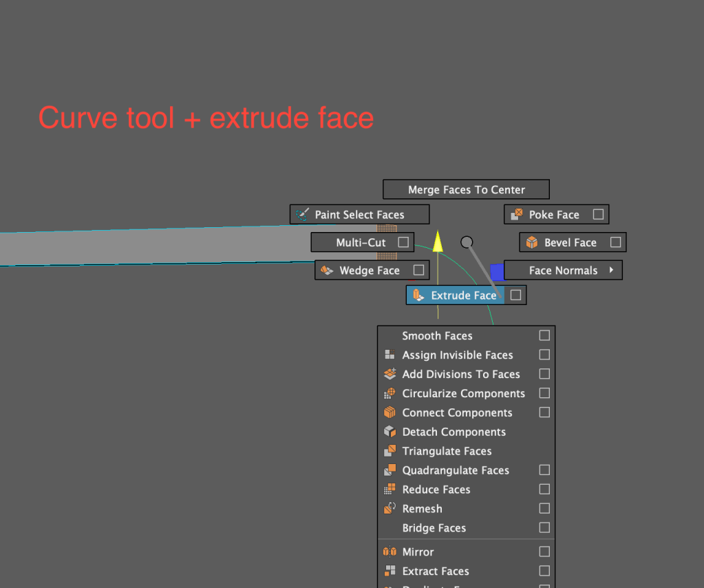Screen dimensions: 704x588
Task: Click the Extrude Face icon
Action: tap(417, 295)
